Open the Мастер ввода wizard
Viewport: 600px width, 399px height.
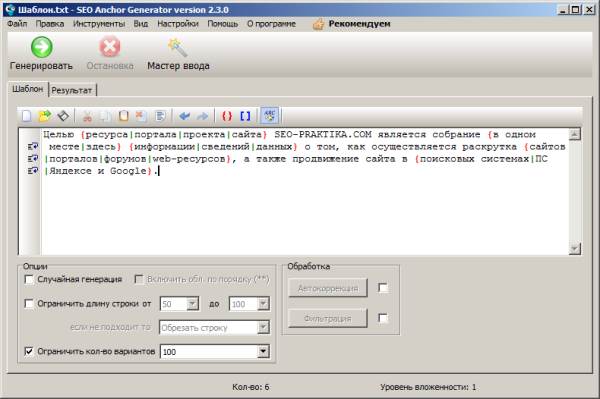click(x=178, y=54)
